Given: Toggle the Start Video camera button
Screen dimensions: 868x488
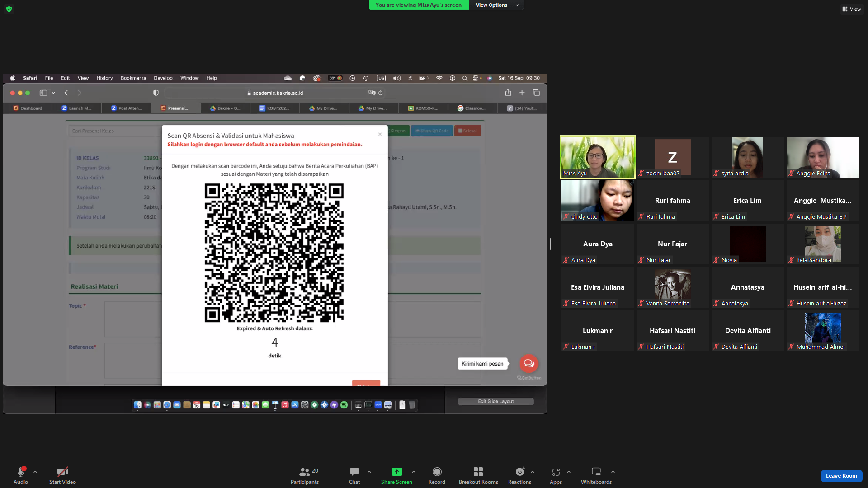Looking at the screenshot, I should pos(62,476).
